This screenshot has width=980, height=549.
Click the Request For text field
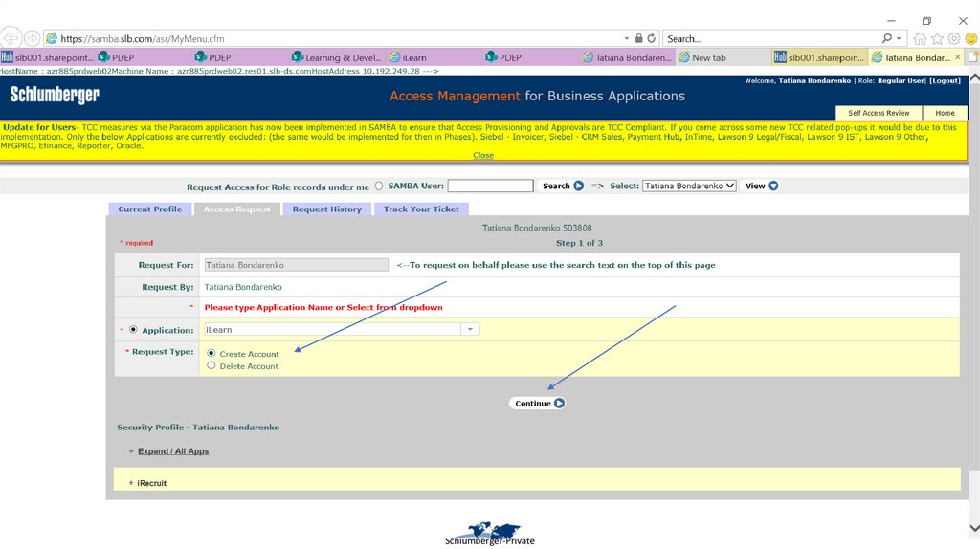(x=297, y=266)
